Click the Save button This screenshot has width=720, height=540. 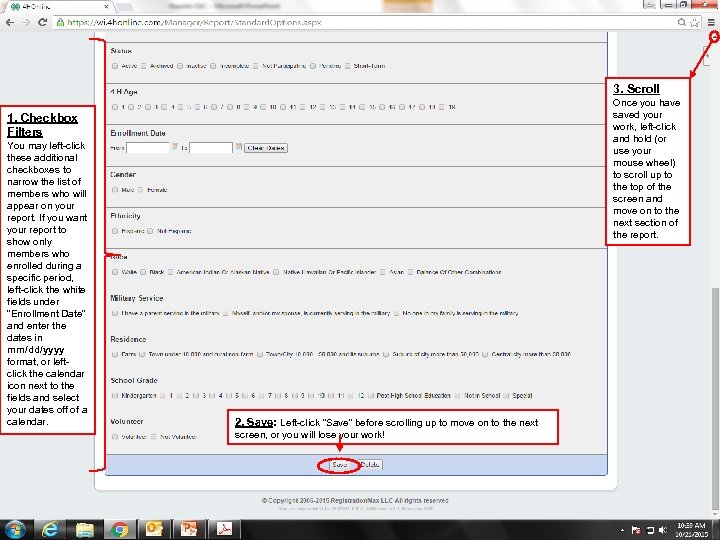point(340,465)
